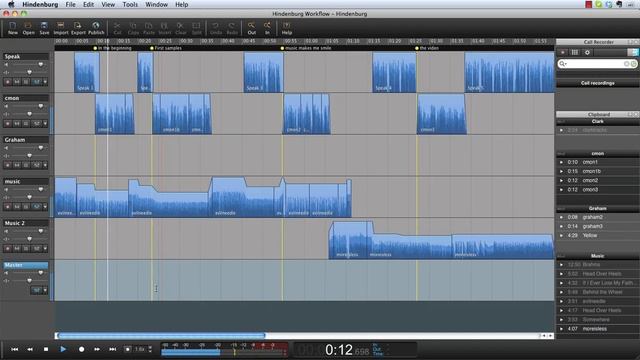The width and height of the screenshot is (640, 360).
Task: Open the Graham track options dropdown arrow
Action: click(45, 165)
